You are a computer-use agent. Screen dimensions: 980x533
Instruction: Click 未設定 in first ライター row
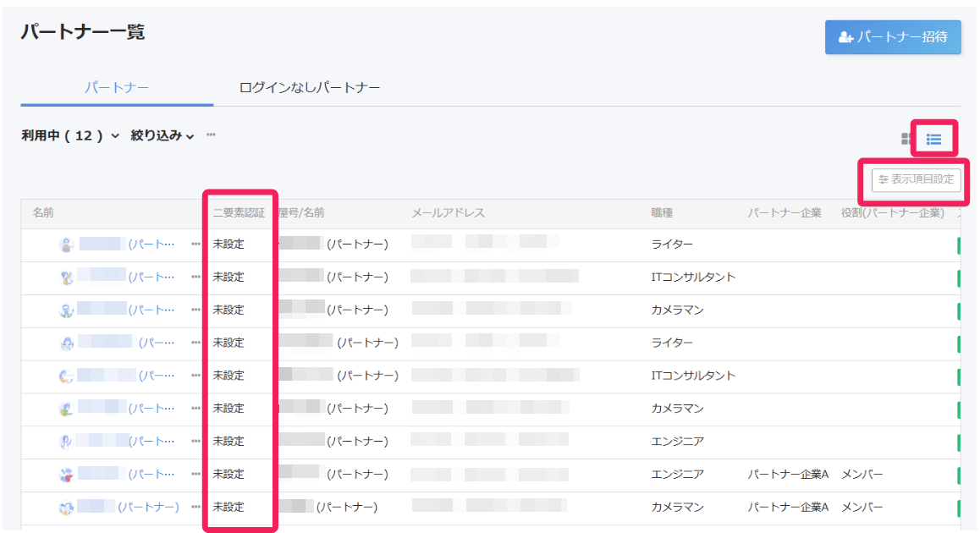coord(228,245)
